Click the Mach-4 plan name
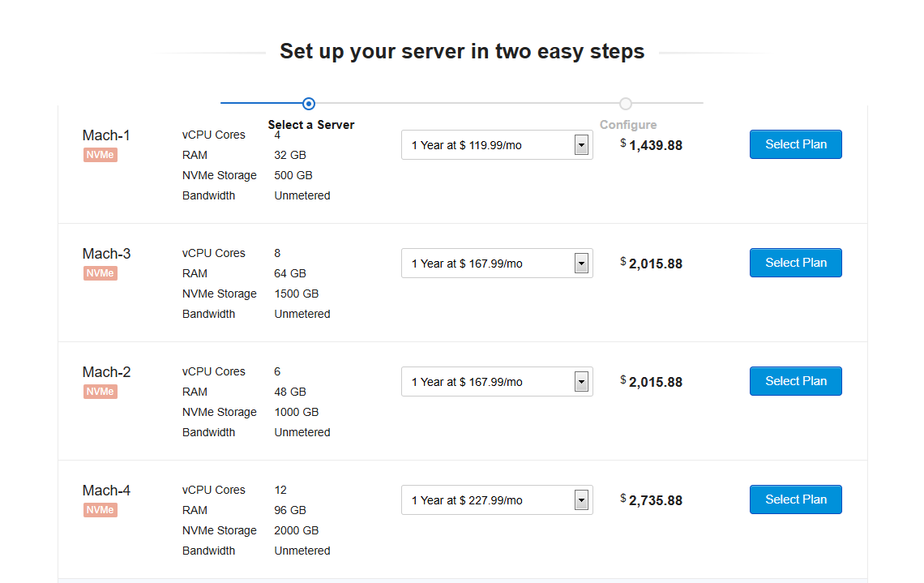 pyautogui.click(x=107, y=491)
